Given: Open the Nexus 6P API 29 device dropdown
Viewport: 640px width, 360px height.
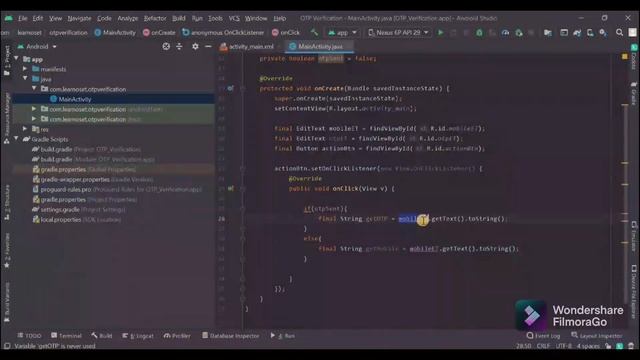Looking at the screenshot, I should point(398,32).
